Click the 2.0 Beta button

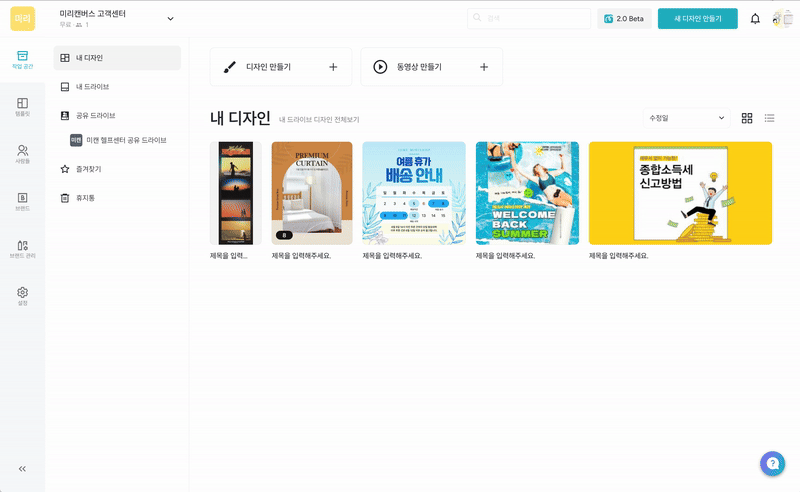(623, 19)
